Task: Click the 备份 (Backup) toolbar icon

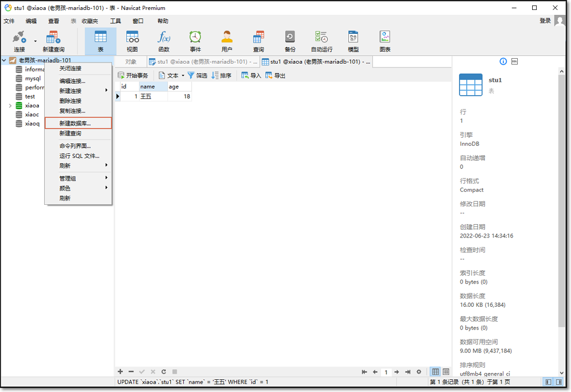Action: (290, 41)
